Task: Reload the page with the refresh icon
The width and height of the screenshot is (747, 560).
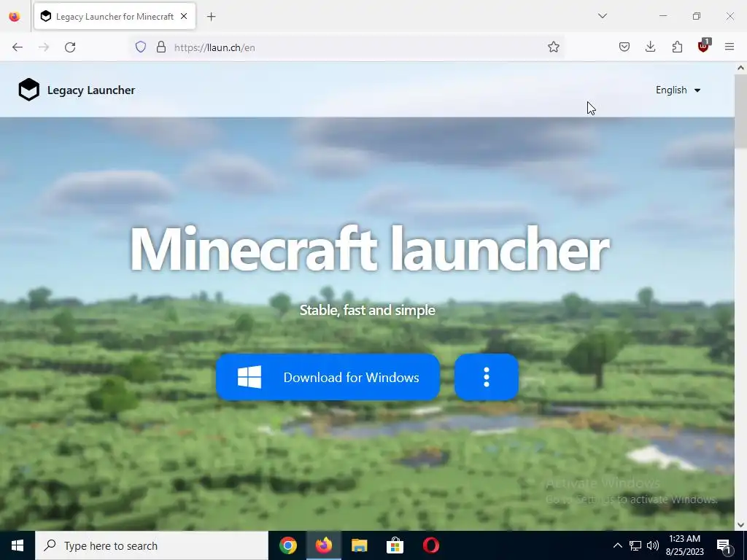Action: click(70, 47)
